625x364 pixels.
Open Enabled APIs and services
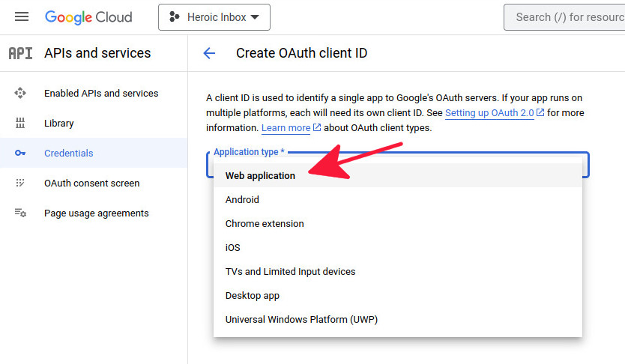(94, 93)
